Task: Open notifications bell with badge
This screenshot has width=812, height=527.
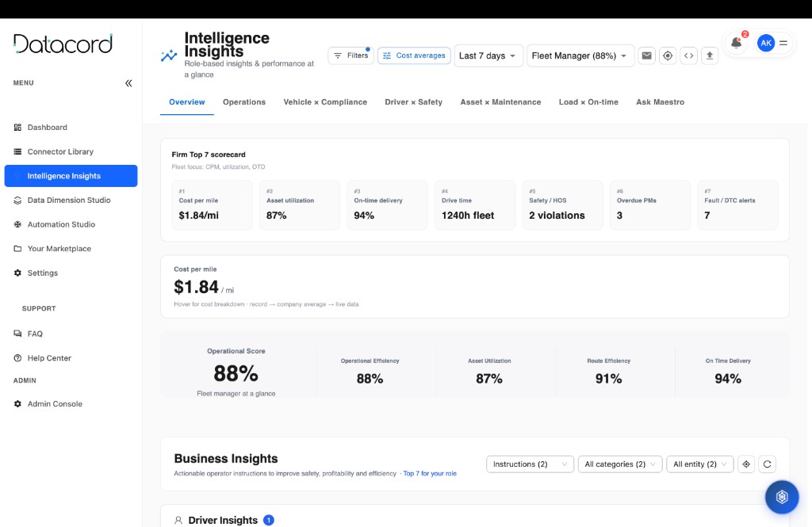Action: [x=737, y=43]
